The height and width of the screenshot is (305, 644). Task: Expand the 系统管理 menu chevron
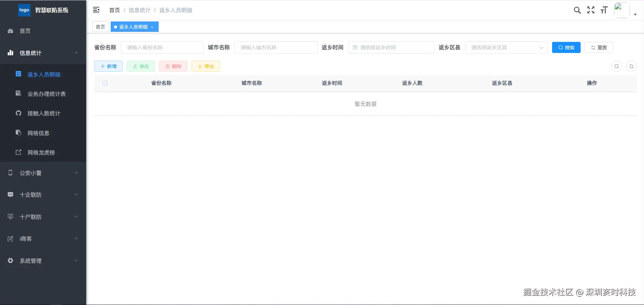point(76,260)
